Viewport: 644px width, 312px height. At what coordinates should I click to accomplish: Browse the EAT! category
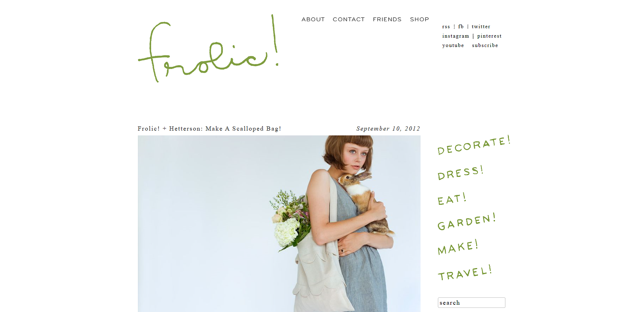(452, 198)
